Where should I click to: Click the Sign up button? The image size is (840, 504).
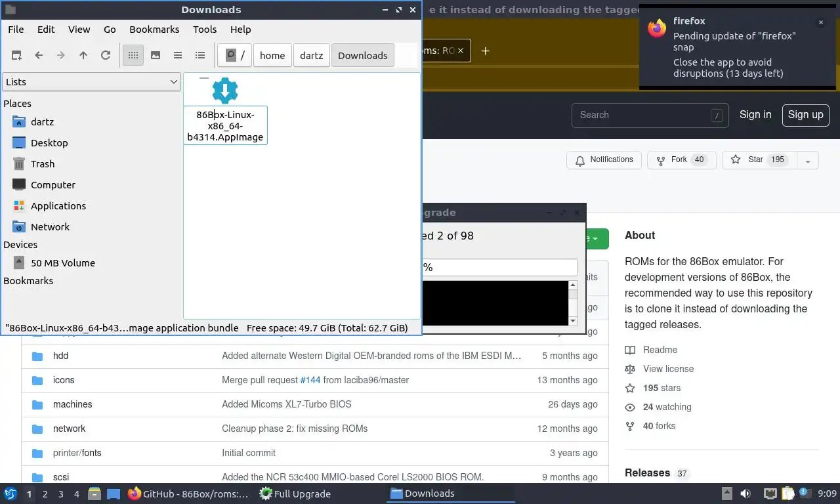(805, 114)
